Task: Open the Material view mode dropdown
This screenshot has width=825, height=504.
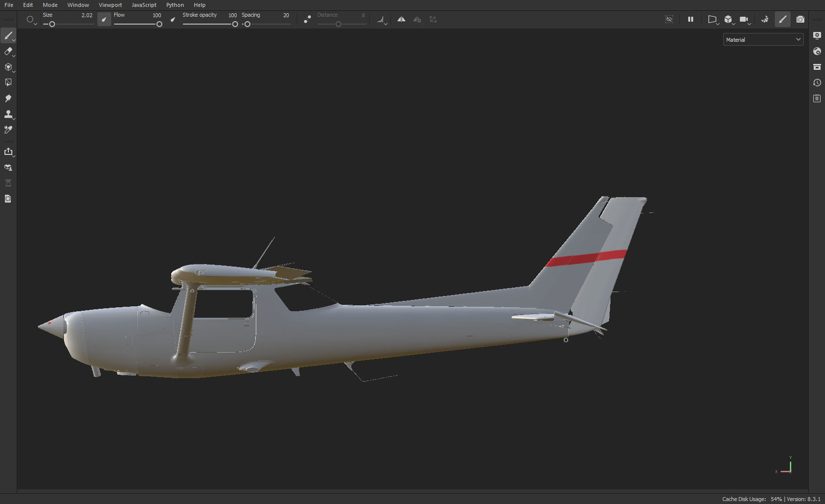Action: click(x=763, y=39)
